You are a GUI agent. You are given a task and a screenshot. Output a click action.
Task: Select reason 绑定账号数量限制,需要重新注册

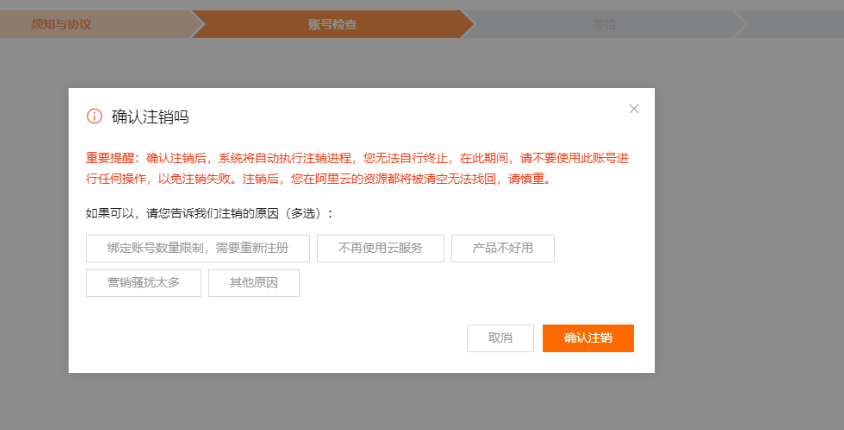pos(198,249)
